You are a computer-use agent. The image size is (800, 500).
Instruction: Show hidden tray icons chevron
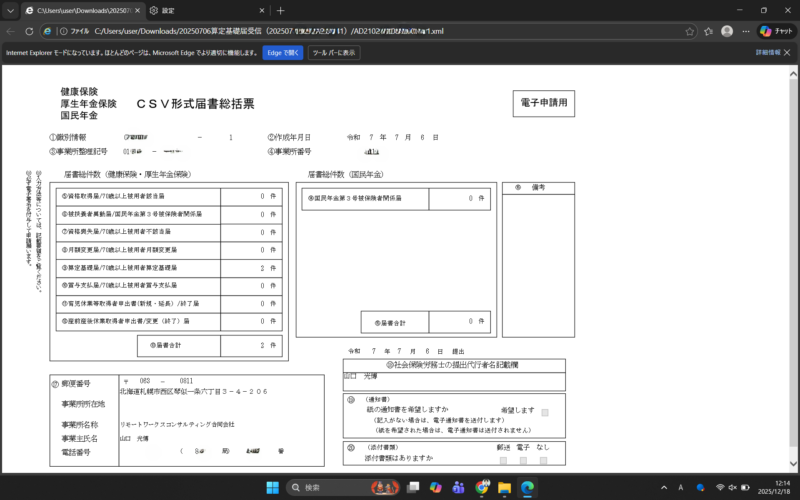664,488
